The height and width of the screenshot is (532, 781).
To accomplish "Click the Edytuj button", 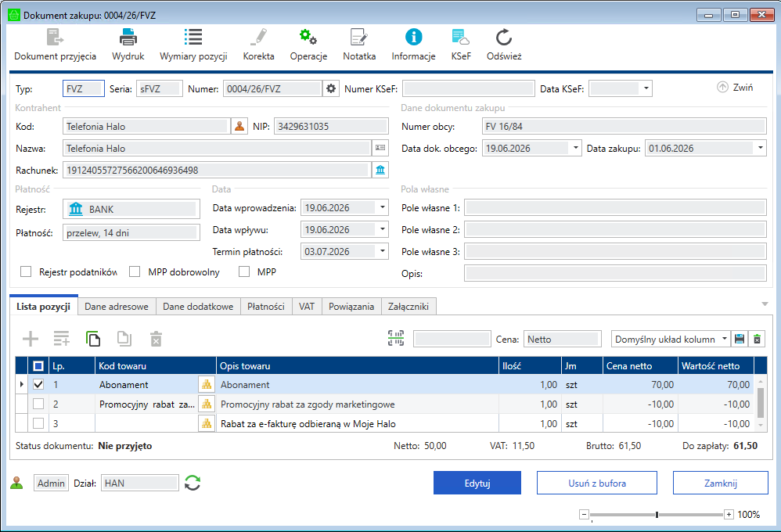I will (x=477, y=483).
